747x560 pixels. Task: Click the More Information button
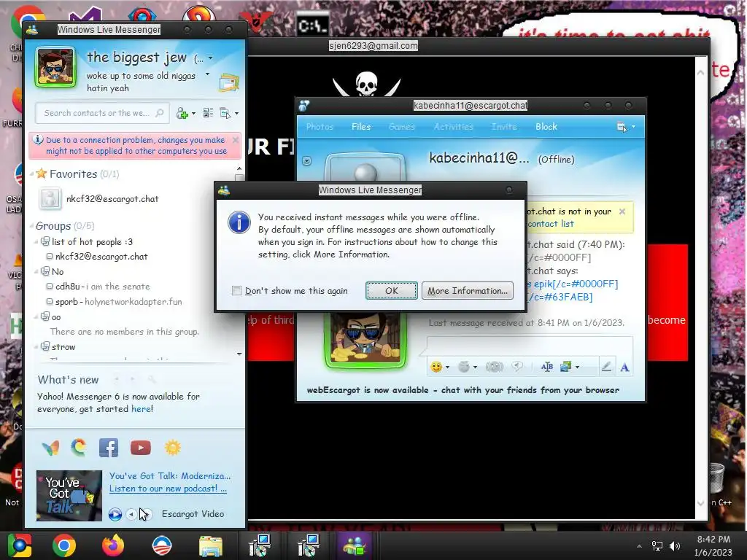pos(468,290)
